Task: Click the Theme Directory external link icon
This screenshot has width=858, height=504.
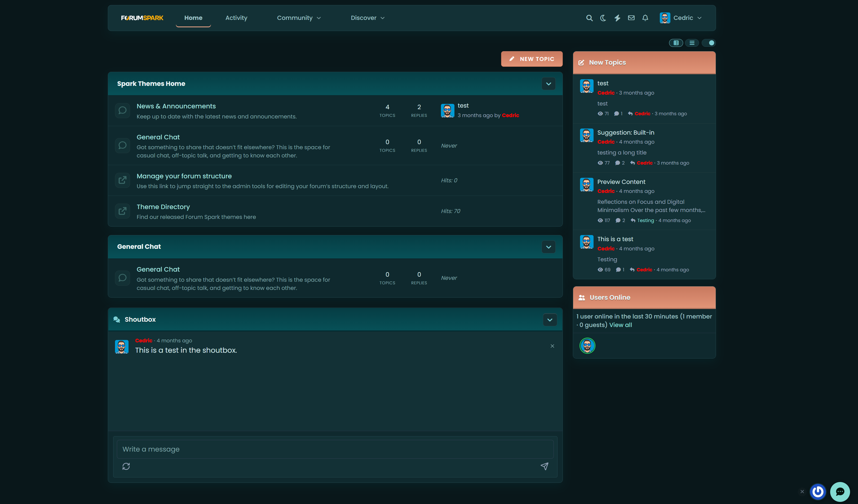Action: [x=122, y=211]
